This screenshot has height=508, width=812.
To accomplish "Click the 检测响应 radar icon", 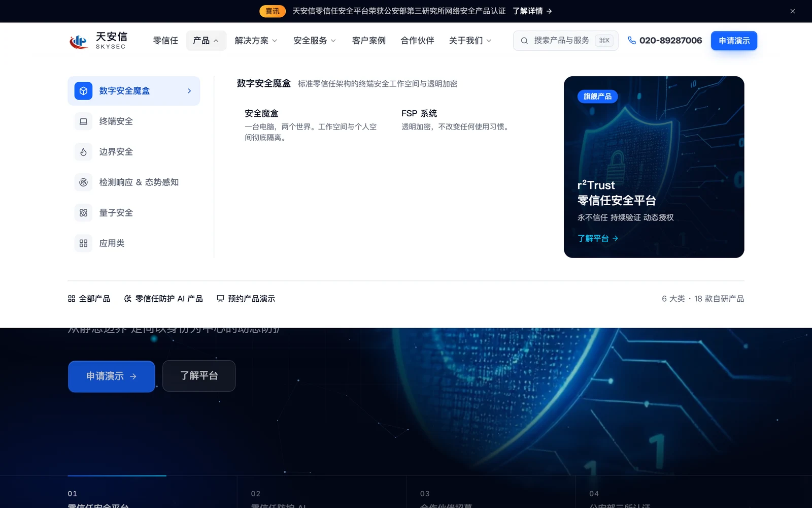I will [84, 182].
